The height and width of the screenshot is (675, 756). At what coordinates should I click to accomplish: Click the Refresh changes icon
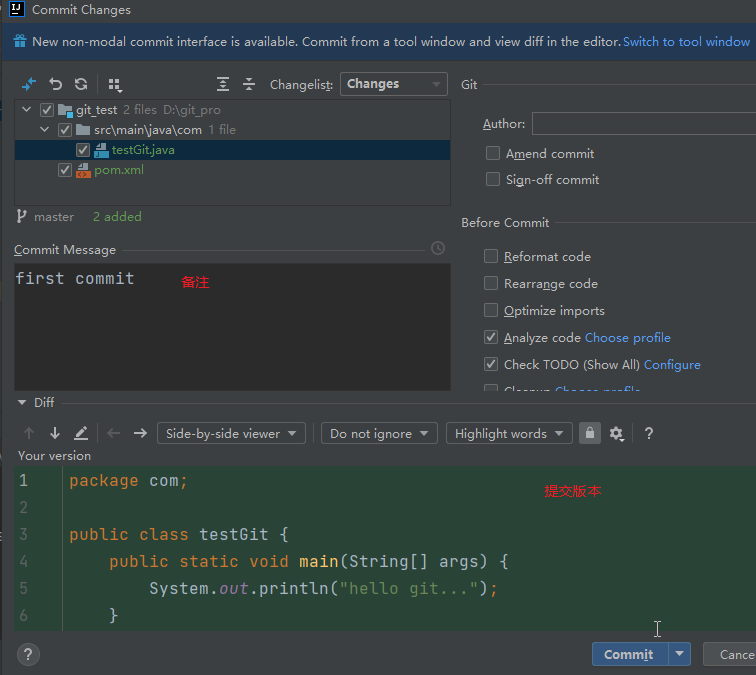click(x=81, y=84)
